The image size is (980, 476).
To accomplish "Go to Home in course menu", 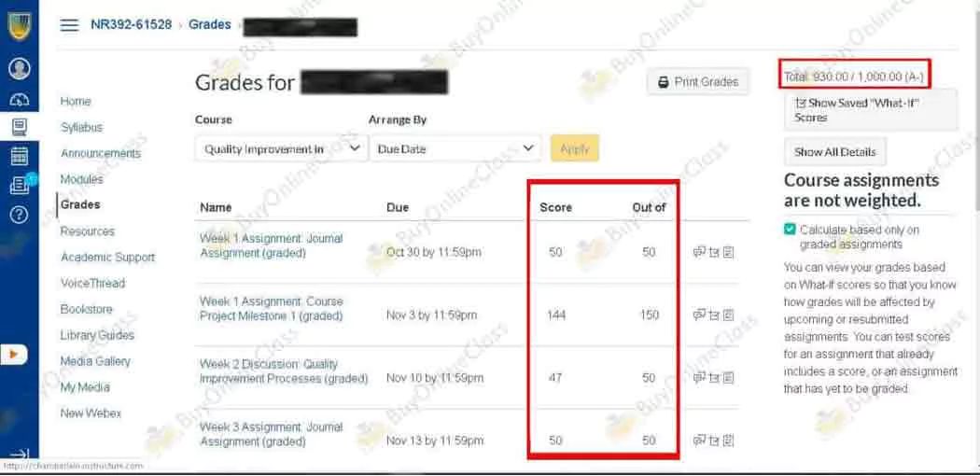I will [76, 101].
